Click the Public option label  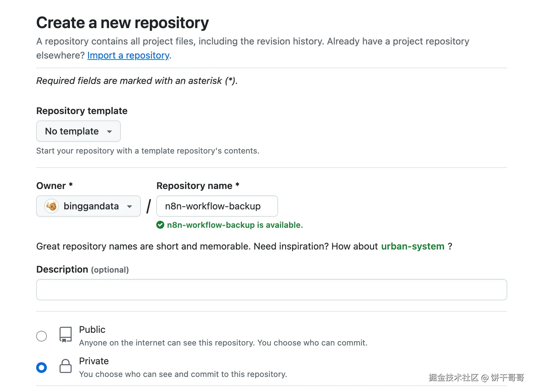[92, 329]
